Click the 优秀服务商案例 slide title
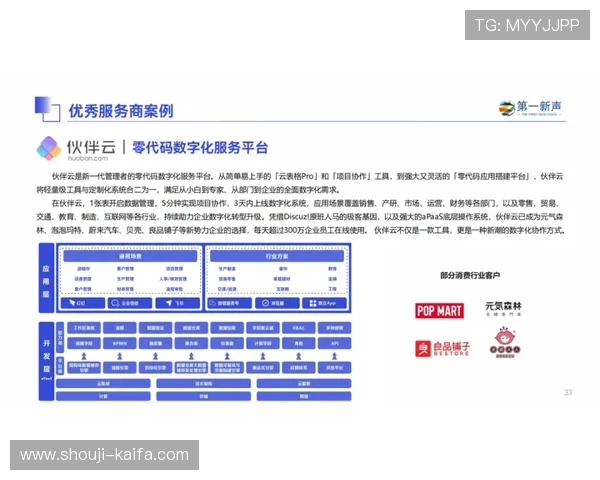 (121, 111)
